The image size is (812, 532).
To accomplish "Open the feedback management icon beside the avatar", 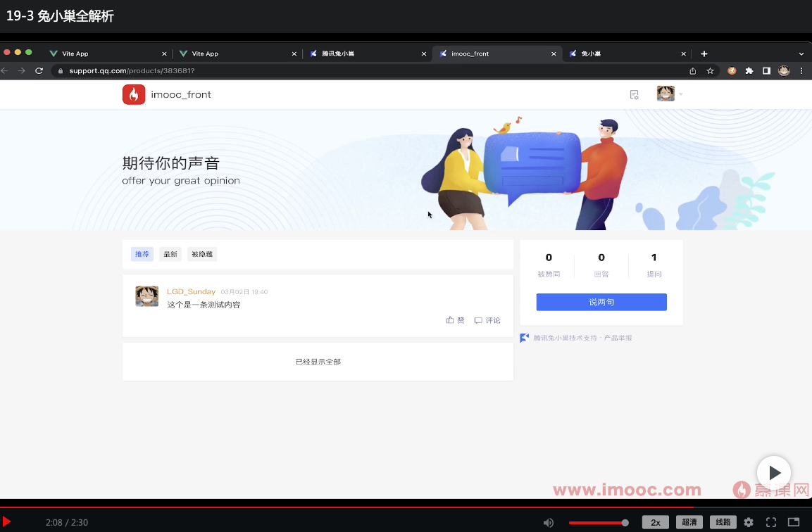I will [x=633, y=94].
